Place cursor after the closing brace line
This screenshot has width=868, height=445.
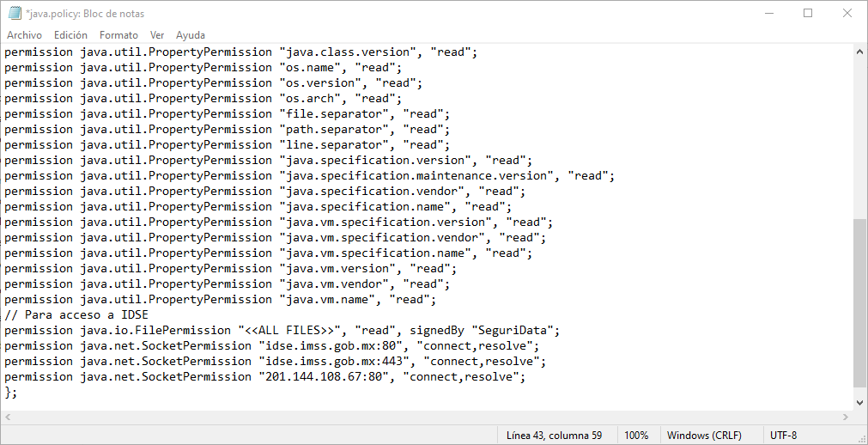pyautogui.click(x=18, y=393)
